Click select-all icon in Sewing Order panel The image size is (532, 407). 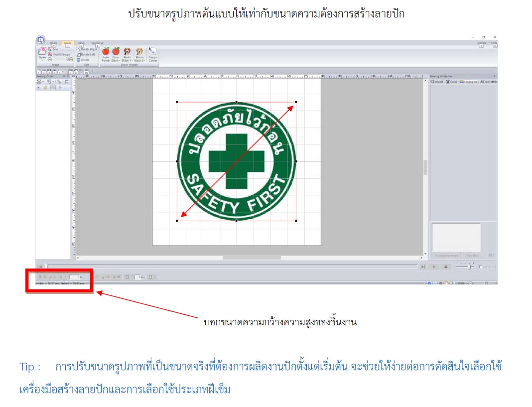[x=39, y=82]
